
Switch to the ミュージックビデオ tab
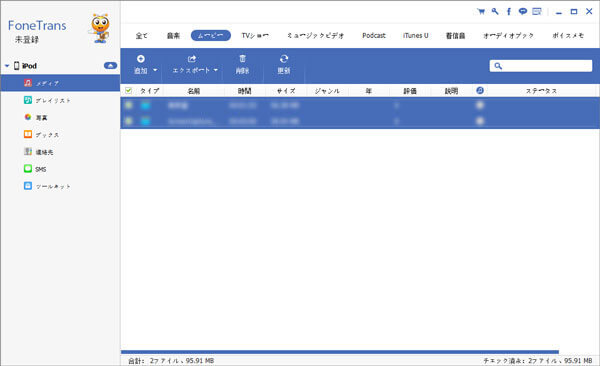tap(316, 36)
